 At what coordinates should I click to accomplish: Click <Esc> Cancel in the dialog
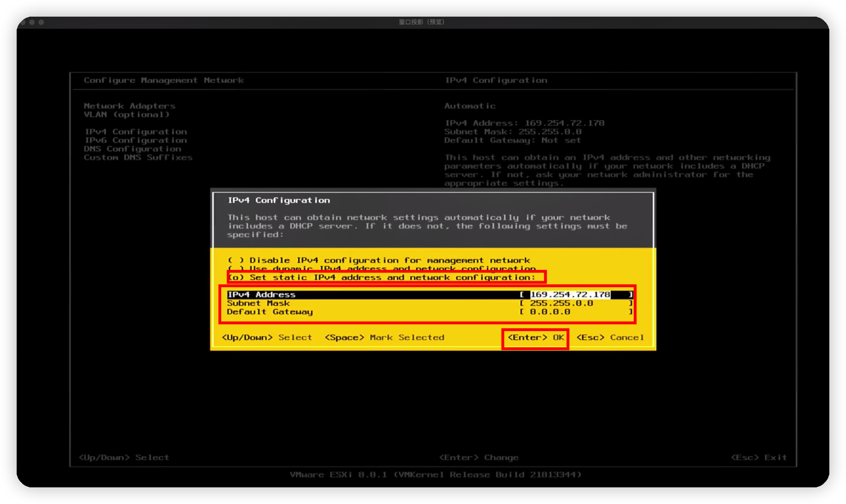(x=610, y=338)
